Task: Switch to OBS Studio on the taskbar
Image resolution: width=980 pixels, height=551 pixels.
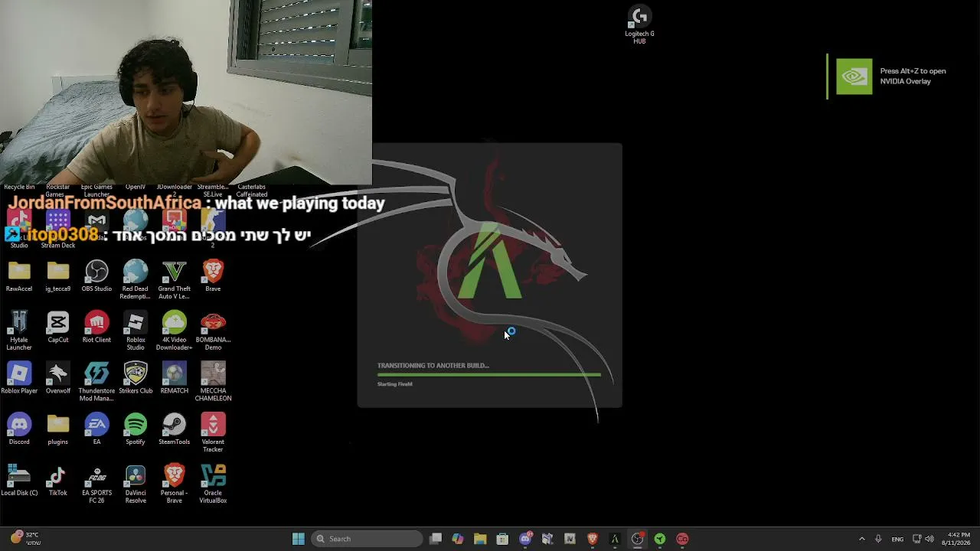Action: [637, 539]
